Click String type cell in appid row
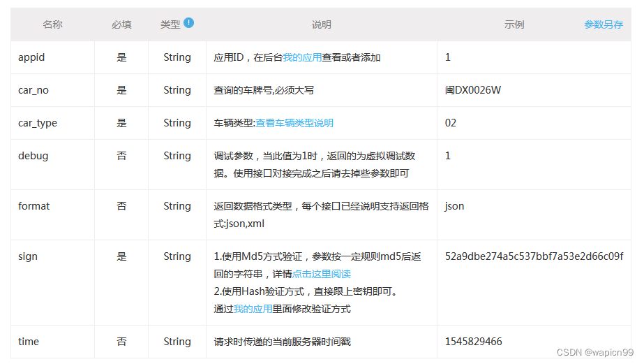 (177, 57)
